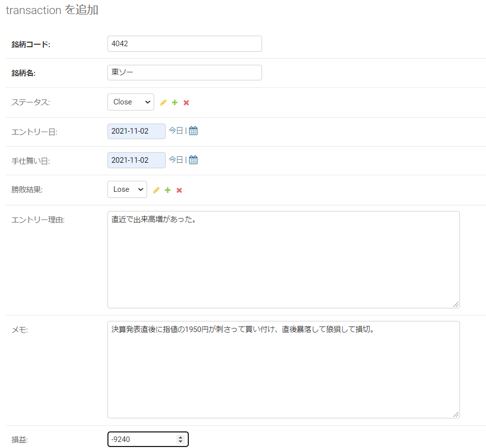
Task: Click the 手仕舞い日 date field
Action: point(137,160)
